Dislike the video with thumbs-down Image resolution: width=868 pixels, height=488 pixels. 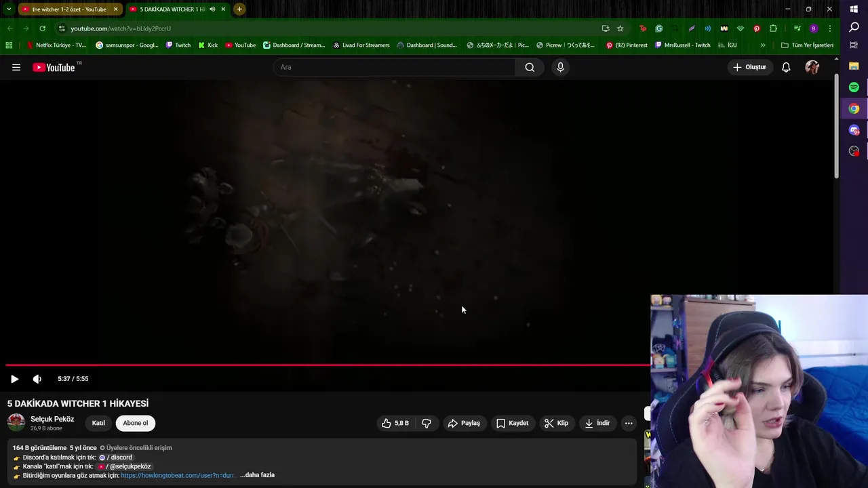427,423
